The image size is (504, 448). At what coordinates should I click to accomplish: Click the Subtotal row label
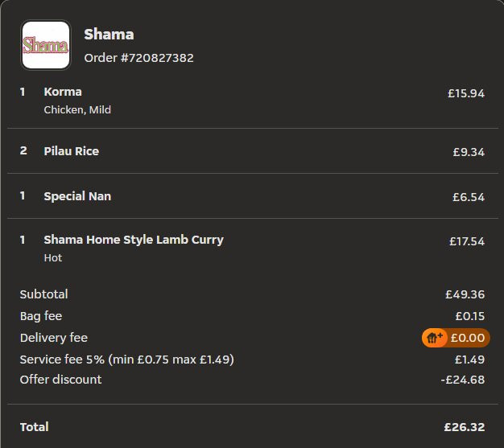pos(44,294)
